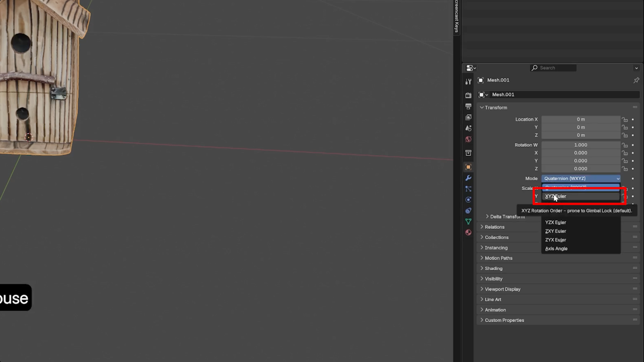Image resolution: width=644 pixels, height=362 pixels.
Task: Open the Output Properties panel
Action: pyautogui.click(x=468, y=106)
